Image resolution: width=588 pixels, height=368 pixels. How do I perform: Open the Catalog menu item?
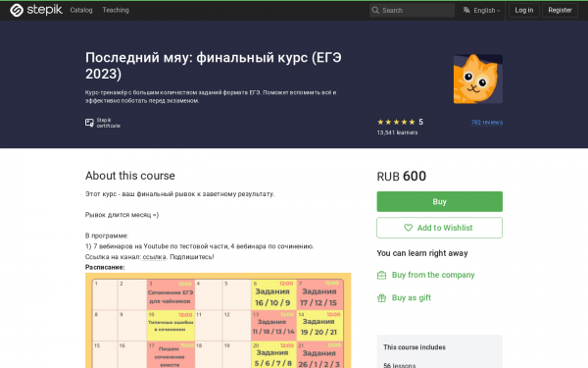click(x=81, y=10)
